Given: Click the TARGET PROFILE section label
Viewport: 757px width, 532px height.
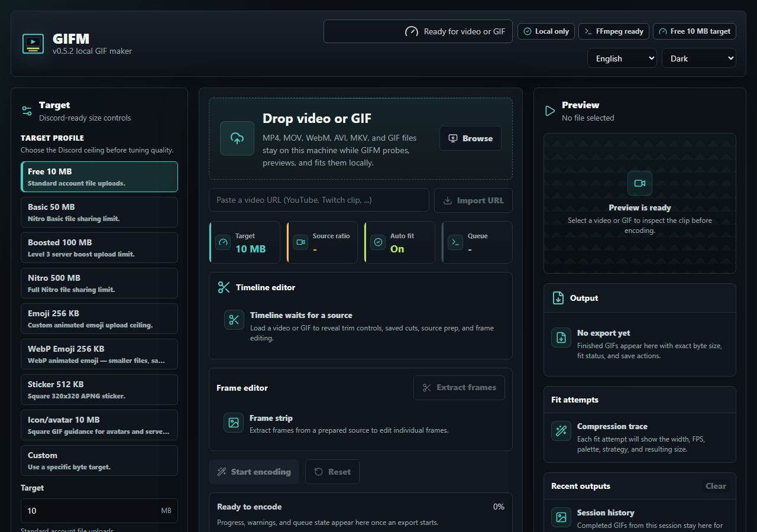Looking at the screenshot, I should pos(53,138).
